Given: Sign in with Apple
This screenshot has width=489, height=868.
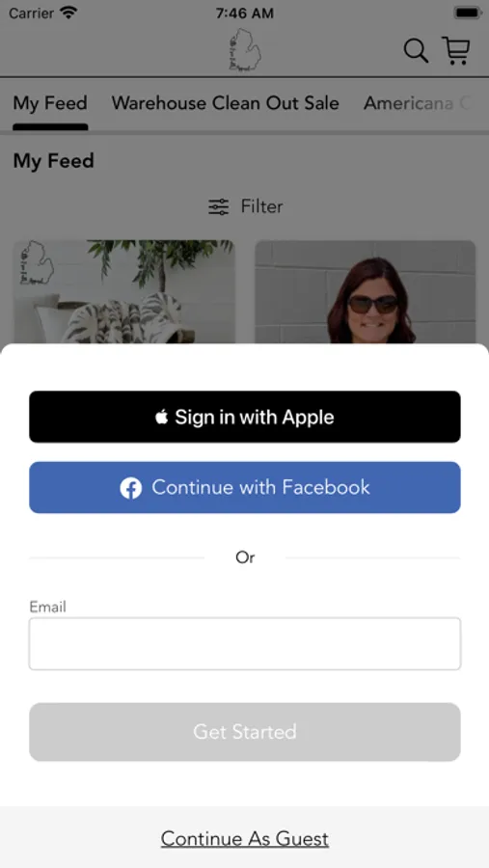Looking at the screenshot, I should (245, 417).
